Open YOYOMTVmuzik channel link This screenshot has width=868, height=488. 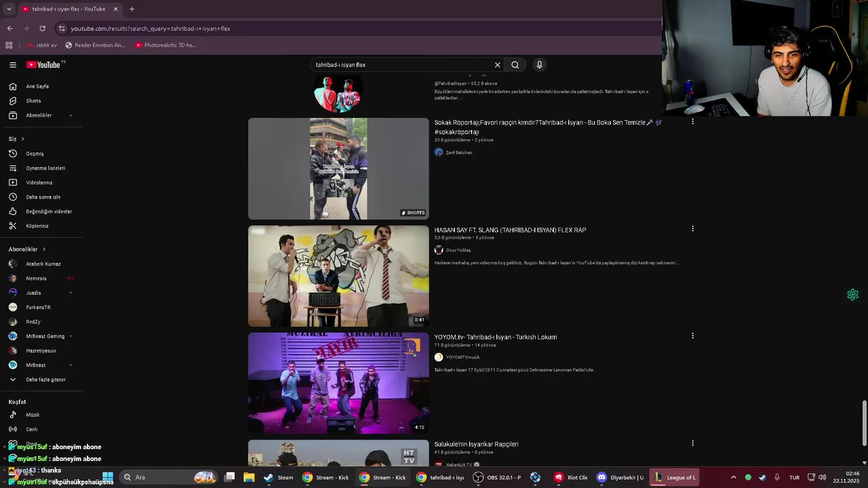tap(462, 357)
